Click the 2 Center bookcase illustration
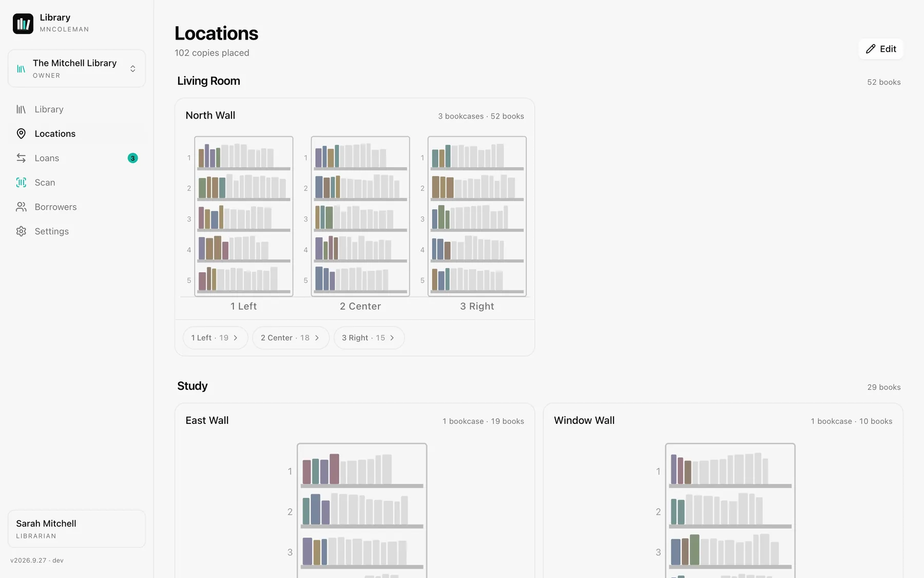Screen dimensions: 924x578 [x=360, y=216]
